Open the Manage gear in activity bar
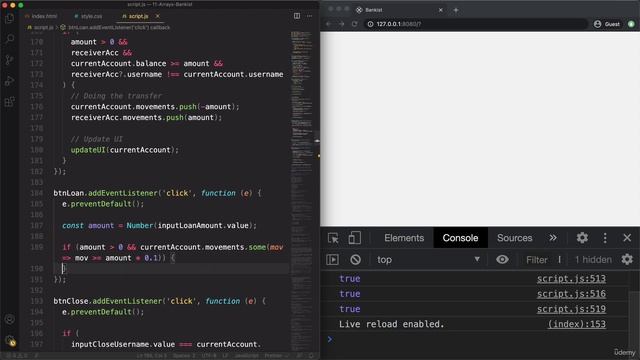640x360 pixels. tap(10, 340)
